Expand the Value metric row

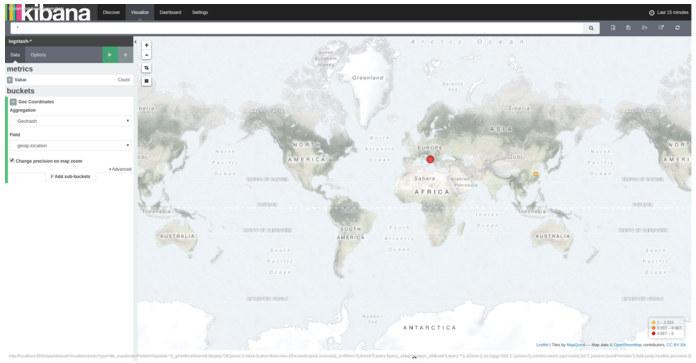point(10,80)
